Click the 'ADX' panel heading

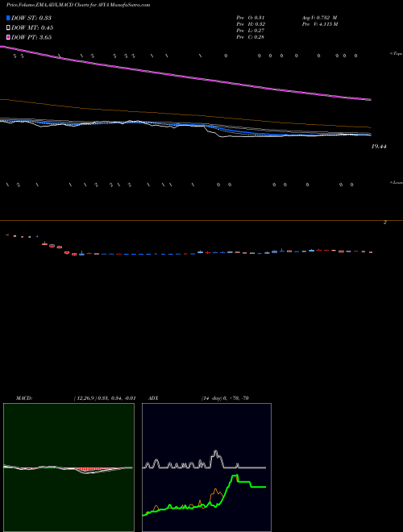click(x=153, y=398)
